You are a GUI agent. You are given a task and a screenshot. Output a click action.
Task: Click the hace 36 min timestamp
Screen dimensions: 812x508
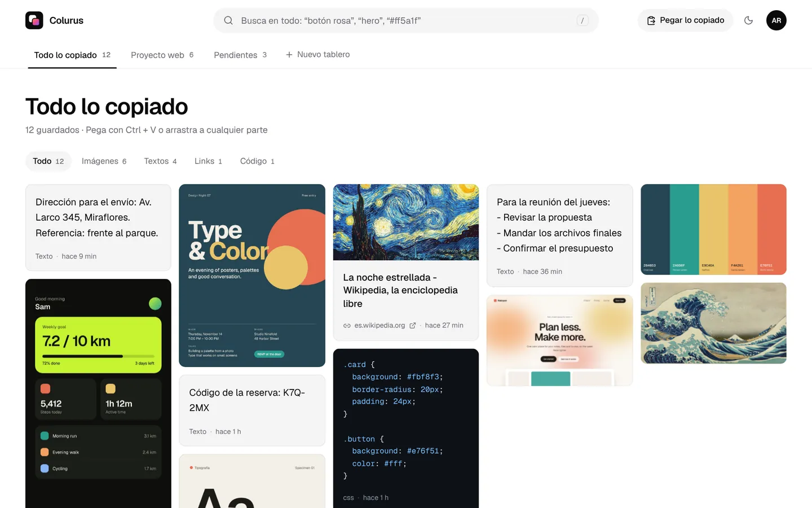click(x=542, y=271)
